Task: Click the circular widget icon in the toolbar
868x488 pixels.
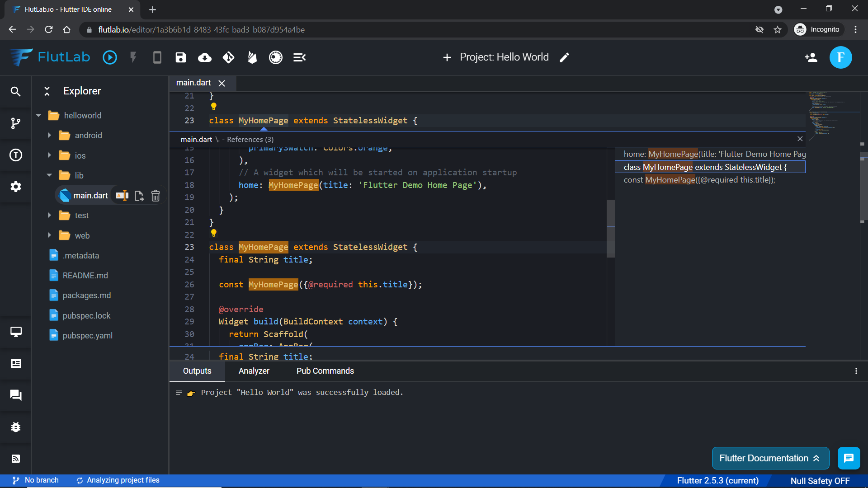Action: (x=276, y=57)
